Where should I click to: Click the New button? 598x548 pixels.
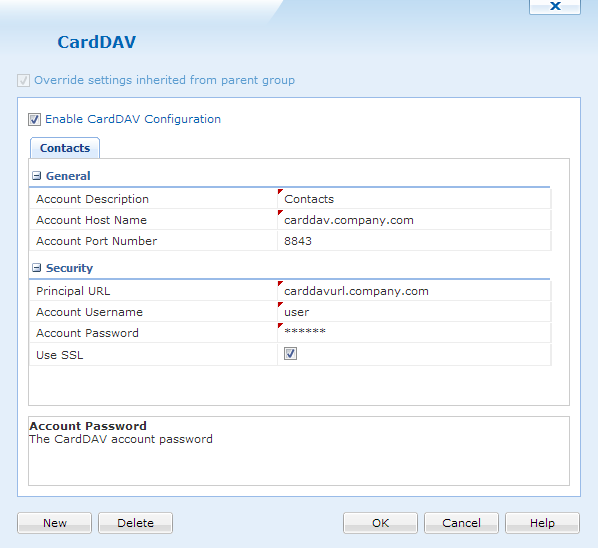pos(55,523)
